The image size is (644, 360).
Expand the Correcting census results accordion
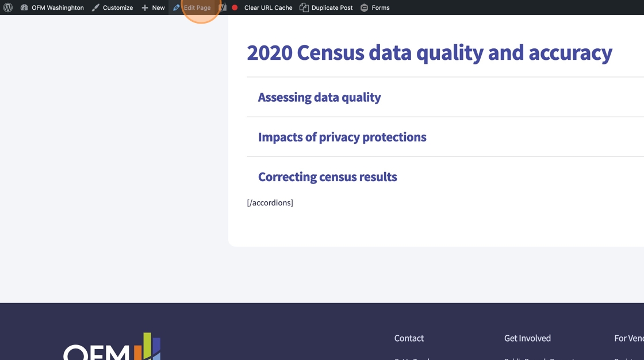coord(327,177)
